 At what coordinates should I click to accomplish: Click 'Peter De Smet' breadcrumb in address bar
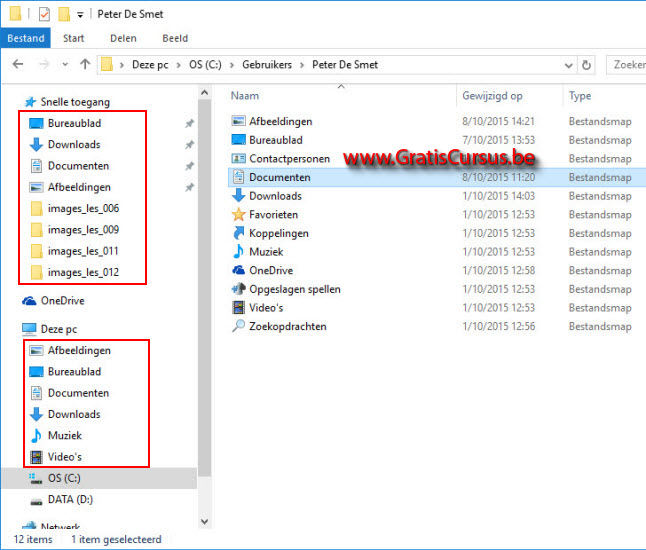click(345, 65)
